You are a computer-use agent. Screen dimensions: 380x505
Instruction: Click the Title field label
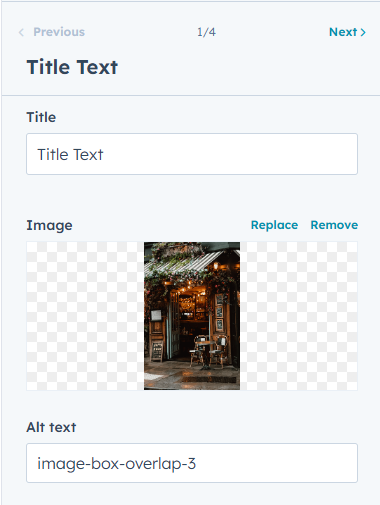tap(41, 117)
